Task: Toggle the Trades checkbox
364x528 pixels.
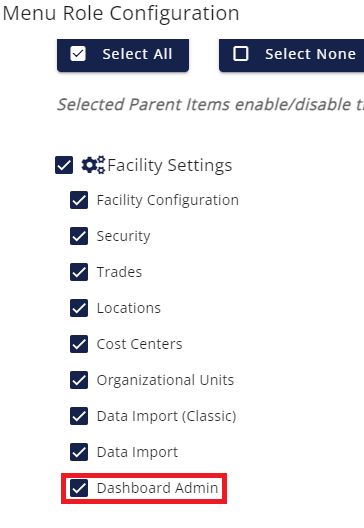Action: tap(79, 272)
